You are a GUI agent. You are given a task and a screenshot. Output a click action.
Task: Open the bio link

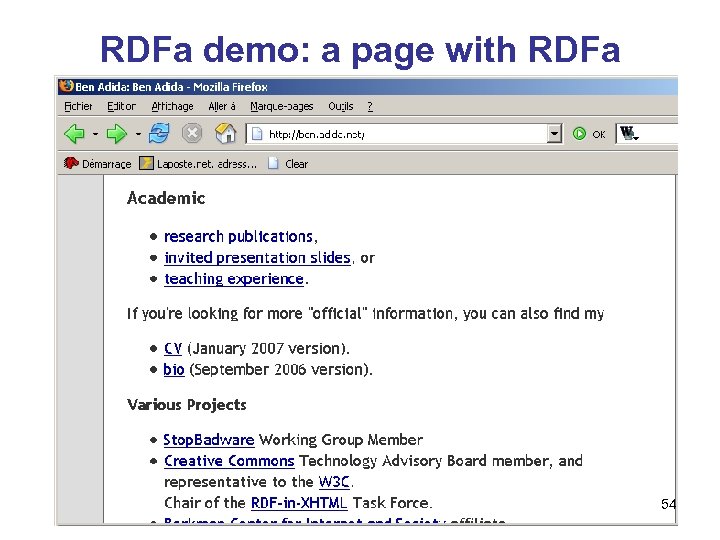(x=174, y=369)
